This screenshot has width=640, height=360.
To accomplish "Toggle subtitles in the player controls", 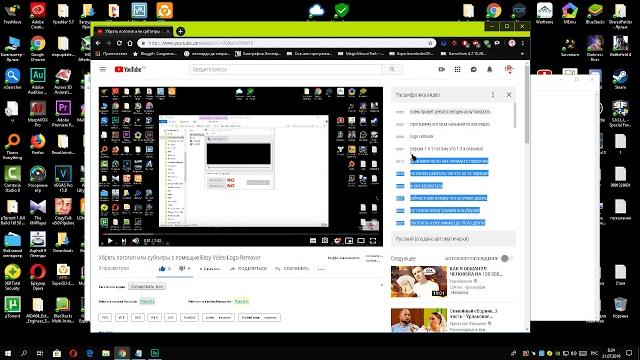I will 313,241.
